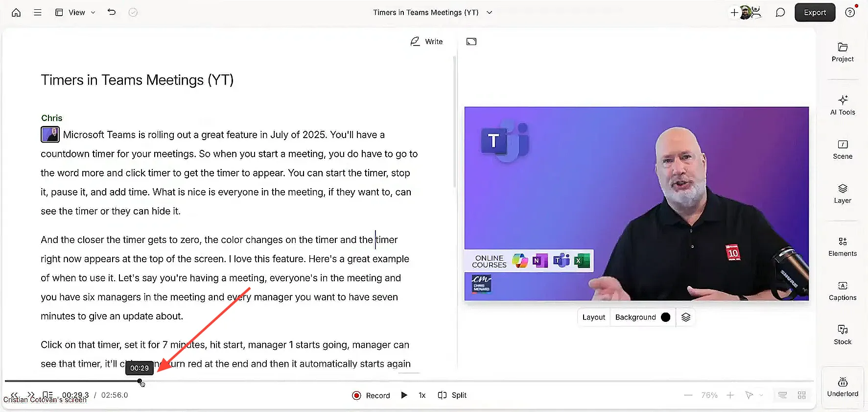868x412 pixels.
Task: Open the Stock media panel
Action: pyautogui.click(x=843, y=335)
